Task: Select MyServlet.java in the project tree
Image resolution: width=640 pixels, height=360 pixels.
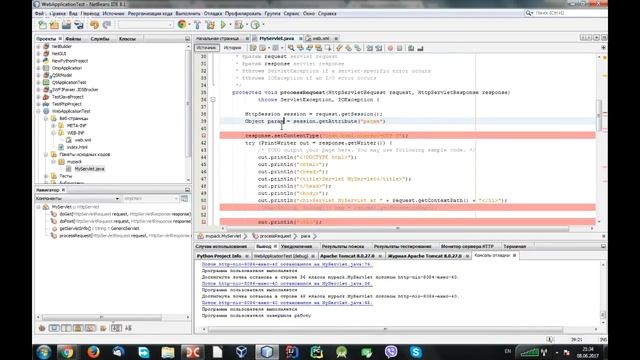Action: click(89, 169)
